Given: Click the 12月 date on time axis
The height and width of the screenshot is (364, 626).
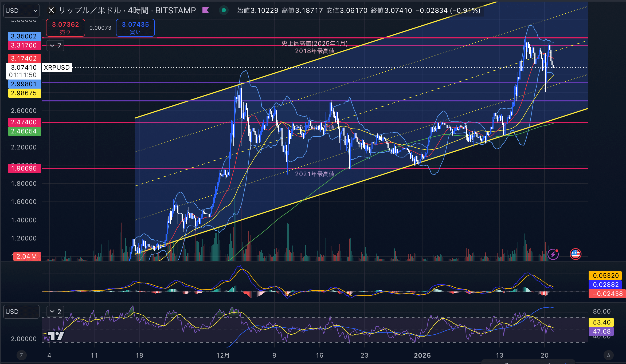Looking at the screenshot, I should (223, 355).
